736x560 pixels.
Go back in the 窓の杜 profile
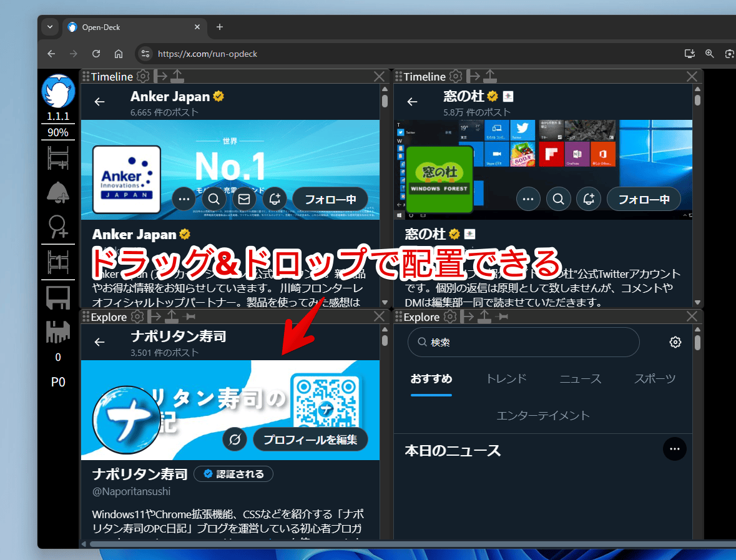412,101
